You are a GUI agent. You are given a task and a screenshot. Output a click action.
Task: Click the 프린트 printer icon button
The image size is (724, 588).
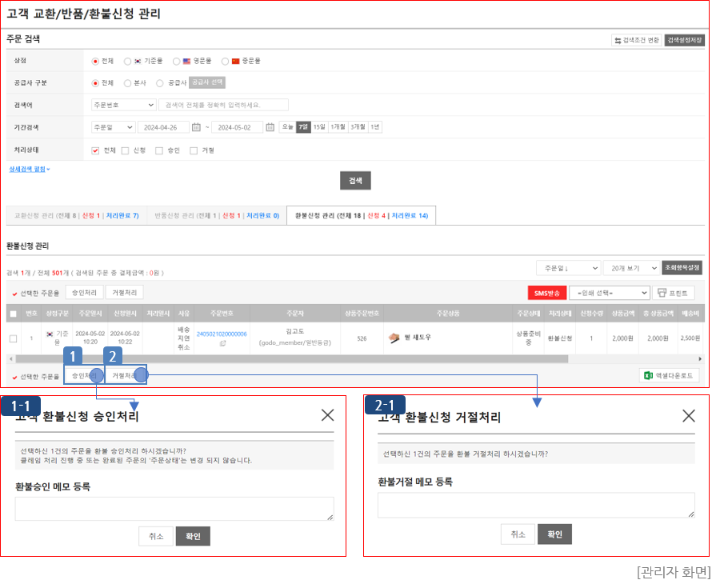click(x=674, y=293)
